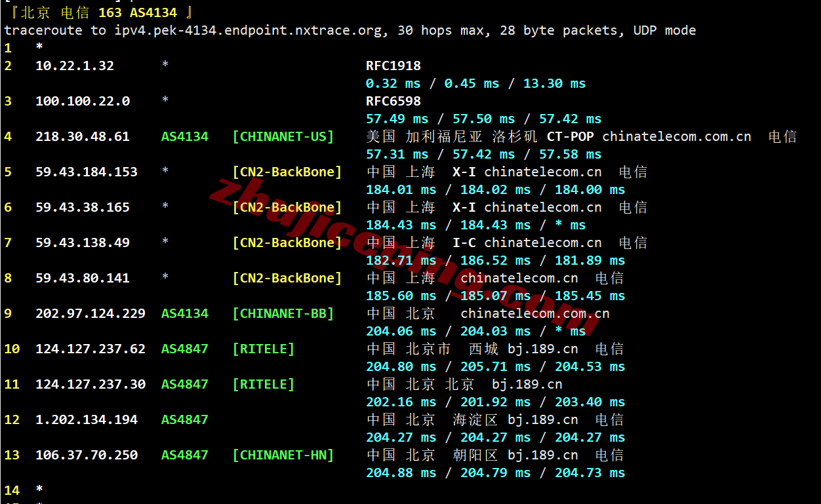Image resolution: width=821 pixels, height=504 pixels.
Task: Click IP address 10.22.1.32
Action: pos(75,66)
